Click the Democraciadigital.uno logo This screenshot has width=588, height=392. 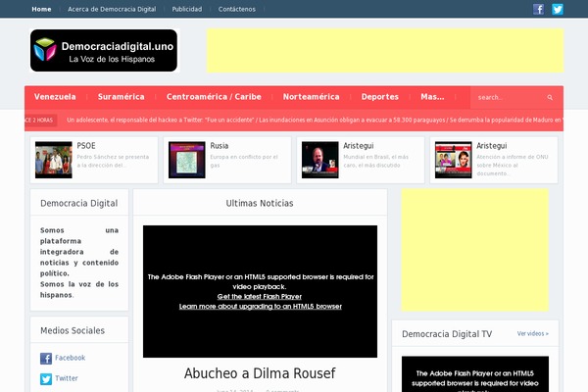click(104, 51)
